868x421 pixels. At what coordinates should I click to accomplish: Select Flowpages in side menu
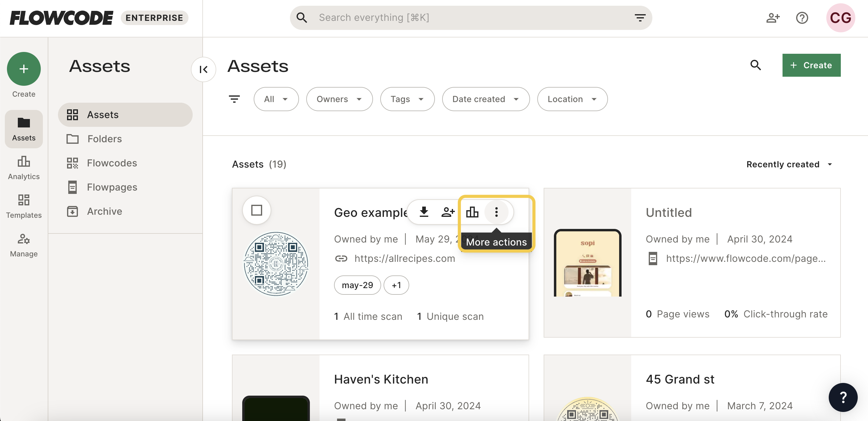coord(125,187)
